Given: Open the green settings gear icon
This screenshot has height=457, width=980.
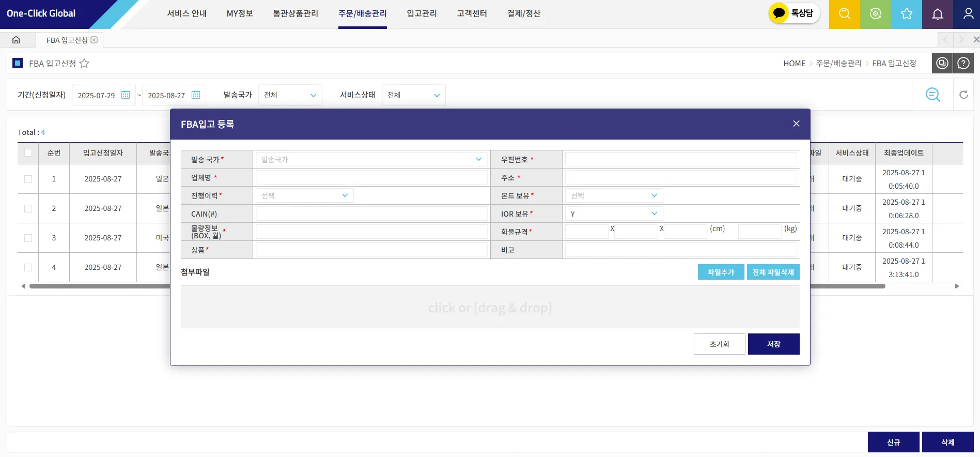Looking at the screenshot, I should point(875,14).
